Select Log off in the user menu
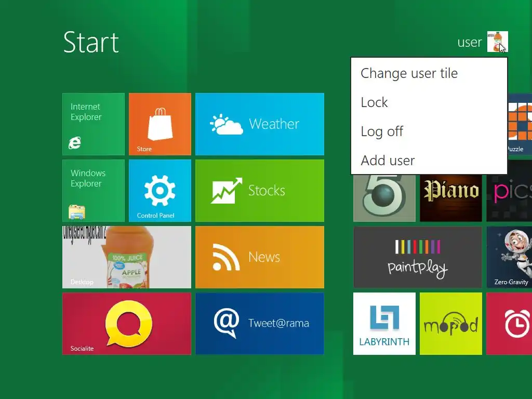Screen dimensions: 532x399 pyautogui.click(x=429, y=131)
